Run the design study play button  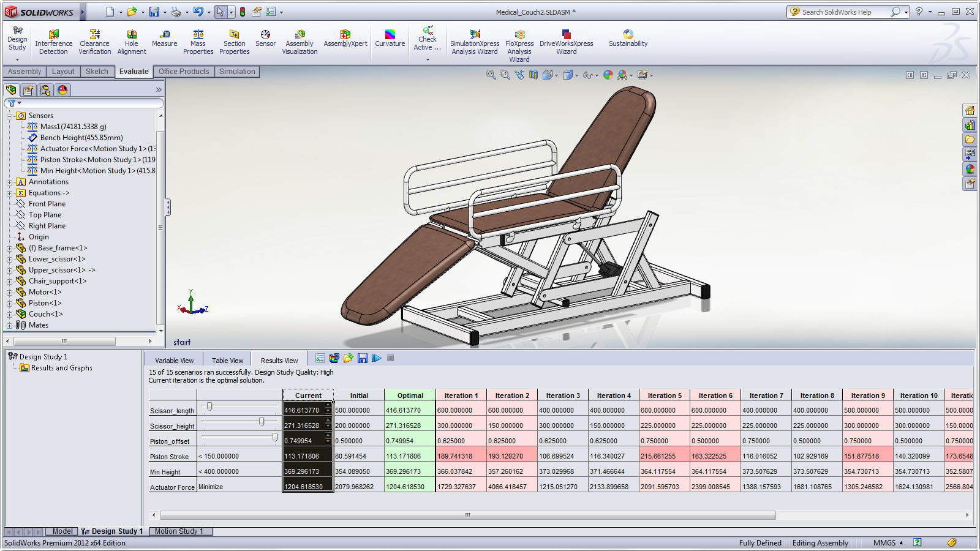click(376, 358)
